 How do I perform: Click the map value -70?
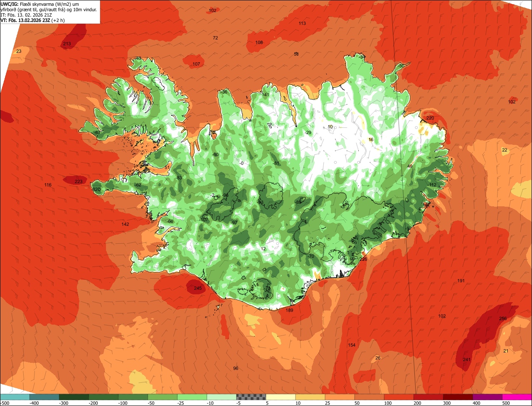311,256
